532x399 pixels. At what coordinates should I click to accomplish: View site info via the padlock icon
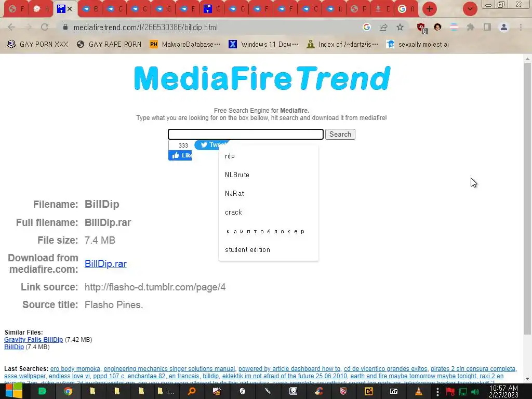tap(65, 27)
